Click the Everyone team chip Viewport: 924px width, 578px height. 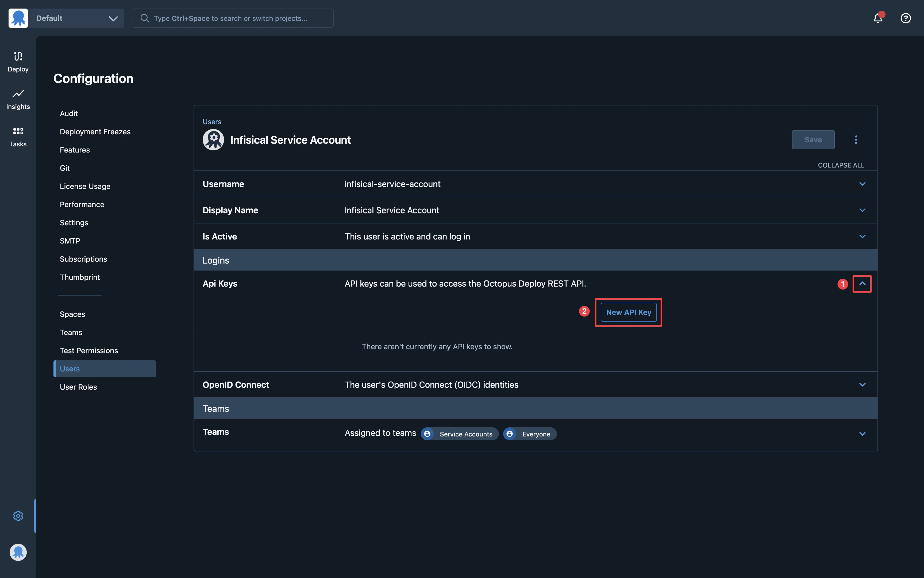(x=530, y=434)
